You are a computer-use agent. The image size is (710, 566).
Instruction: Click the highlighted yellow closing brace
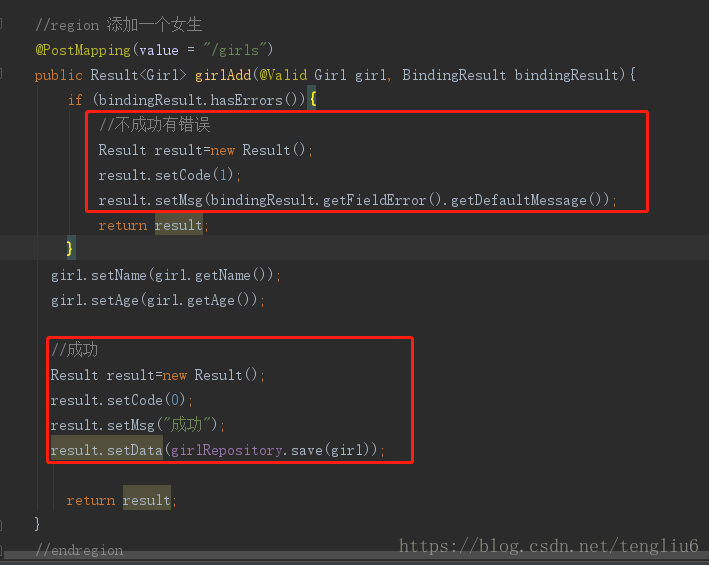[70, 248]
